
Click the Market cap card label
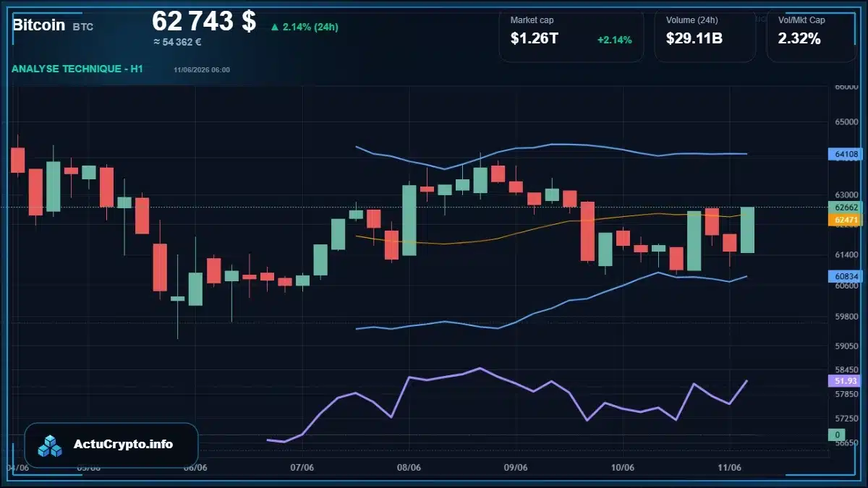tap(532, 20)
